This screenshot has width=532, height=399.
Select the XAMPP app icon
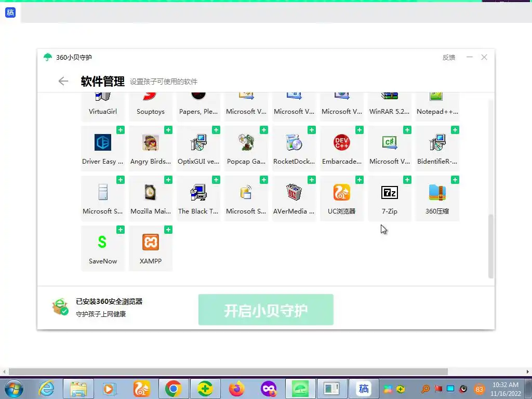pyautogui.click(x=151, y=242)
